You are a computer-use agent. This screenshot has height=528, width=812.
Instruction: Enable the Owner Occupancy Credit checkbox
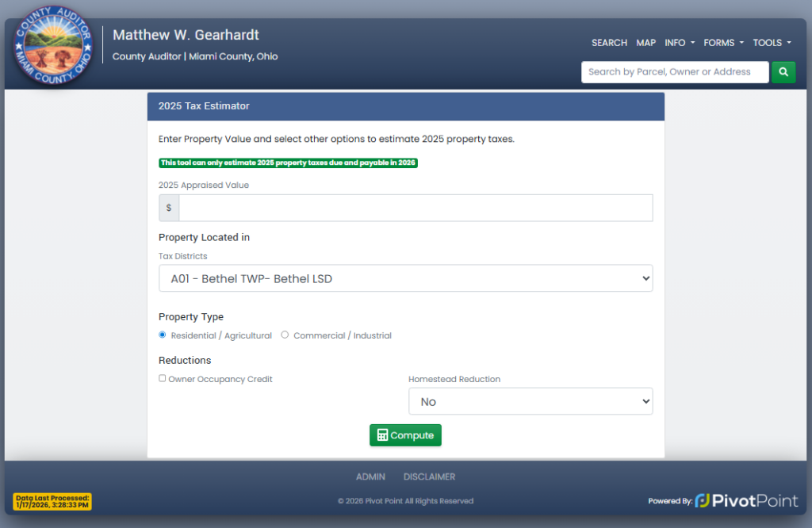click(x=163, y=379)
